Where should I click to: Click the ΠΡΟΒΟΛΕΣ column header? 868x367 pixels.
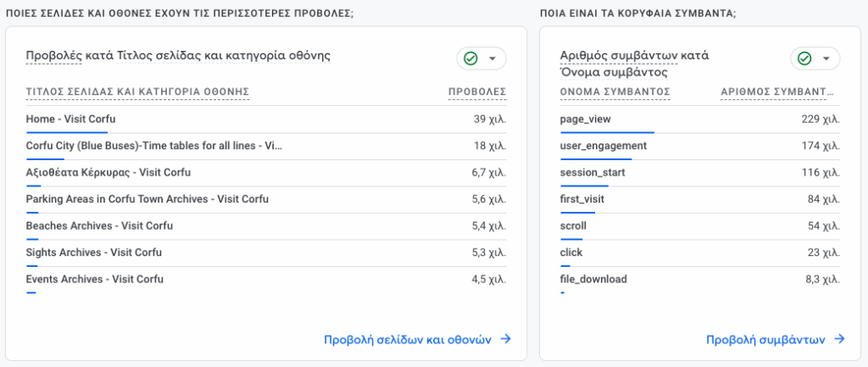pos(476,92)
